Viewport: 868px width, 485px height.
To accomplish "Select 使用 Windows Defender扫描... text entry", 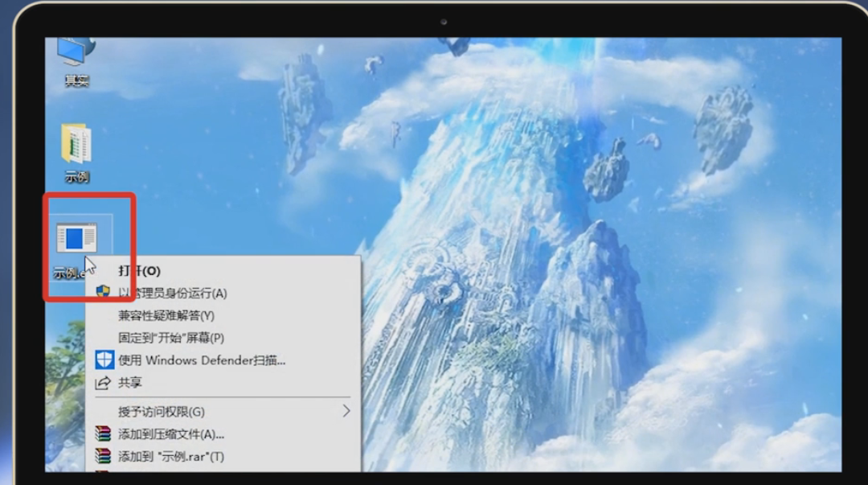I will 202,360.
